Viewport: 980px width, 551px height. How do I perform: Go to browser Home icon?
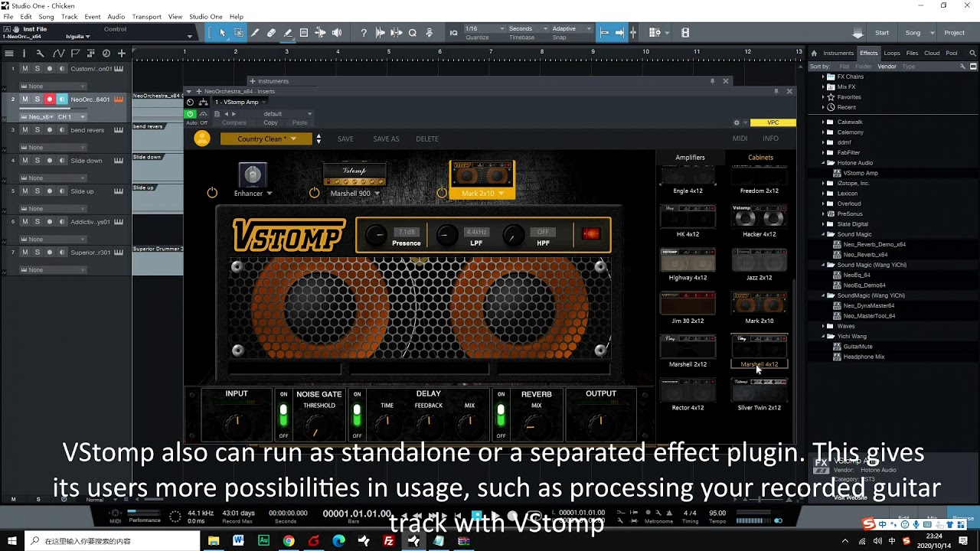pyautogui.click(x=814, y=54)
